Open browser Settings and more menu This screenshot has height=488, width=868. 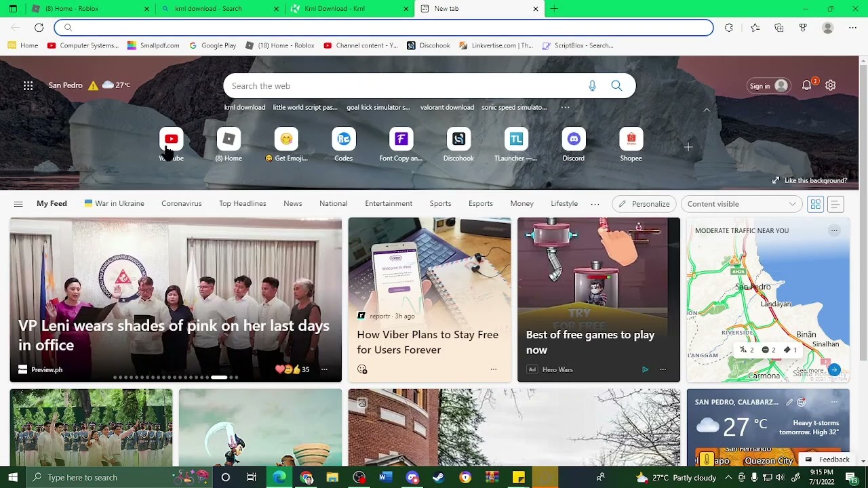click(852, 27)
